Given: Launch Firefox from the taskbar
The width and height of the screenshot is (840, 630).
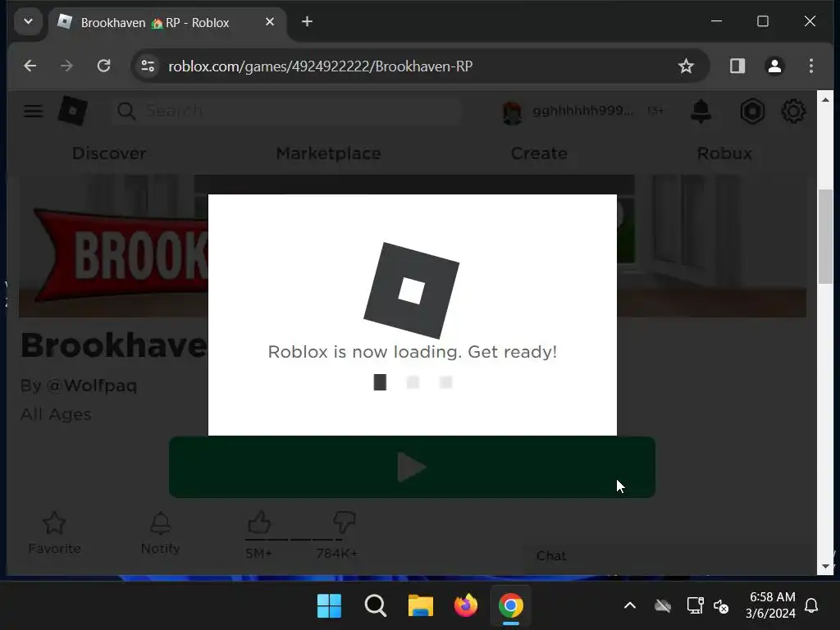Looking at the screenshot, I should 466,605.
